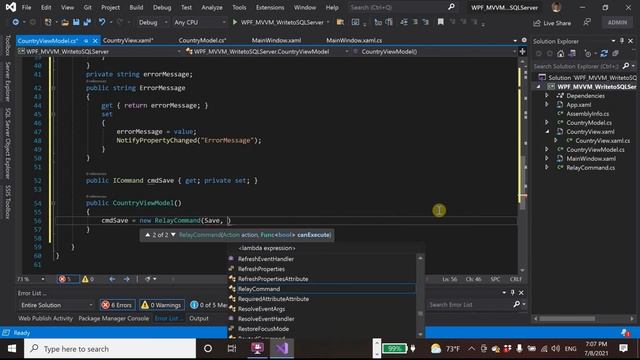
Task: Click the next overload down arrow in signature help
Action: [x=173, y=235]
